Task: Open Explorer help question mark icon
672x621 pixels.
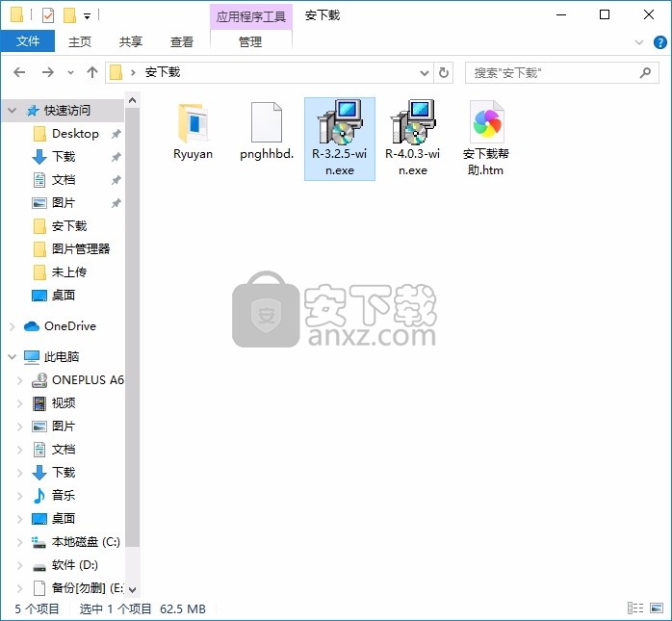Action: (x=660, y=42)
